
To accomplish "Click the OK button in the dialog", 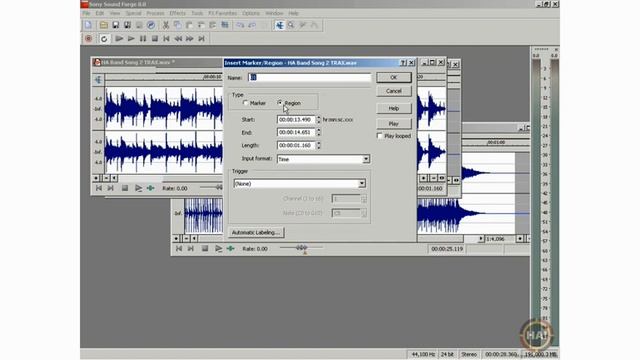I will click(393, 77).
